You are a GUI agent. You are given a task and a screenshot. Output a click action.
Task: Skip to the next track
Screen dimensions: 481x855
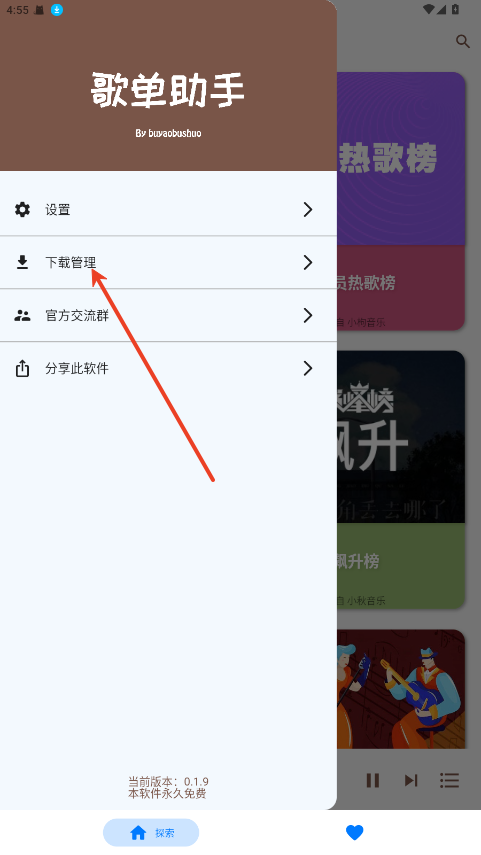pyautogui.click(x=411, y=780)
